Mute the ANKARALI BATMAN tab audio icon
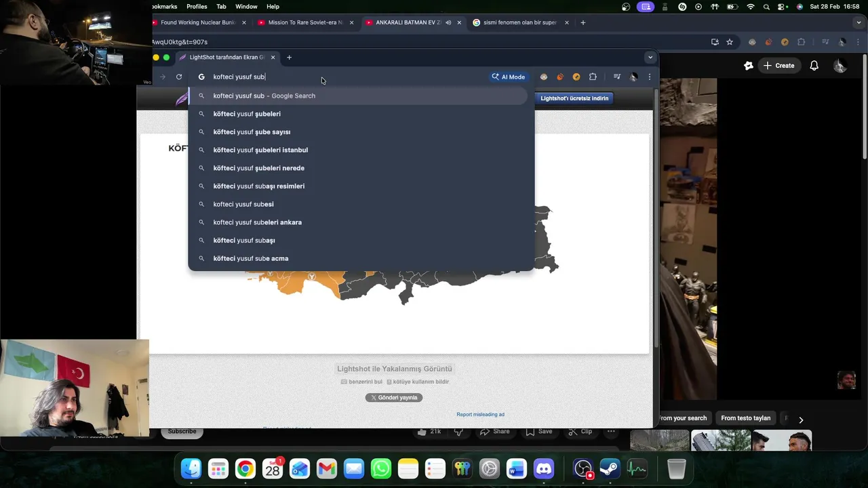 point(448,22)
